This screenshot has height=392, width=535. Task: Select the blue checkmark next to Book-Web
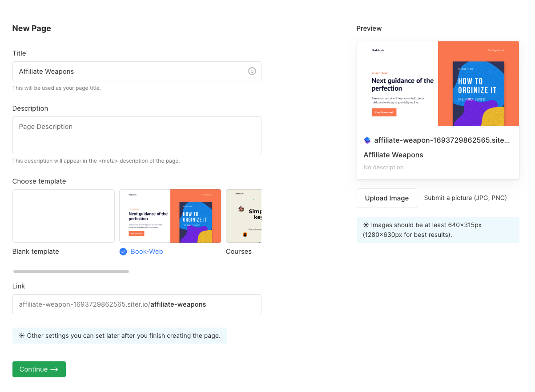(x=123, y=252)
